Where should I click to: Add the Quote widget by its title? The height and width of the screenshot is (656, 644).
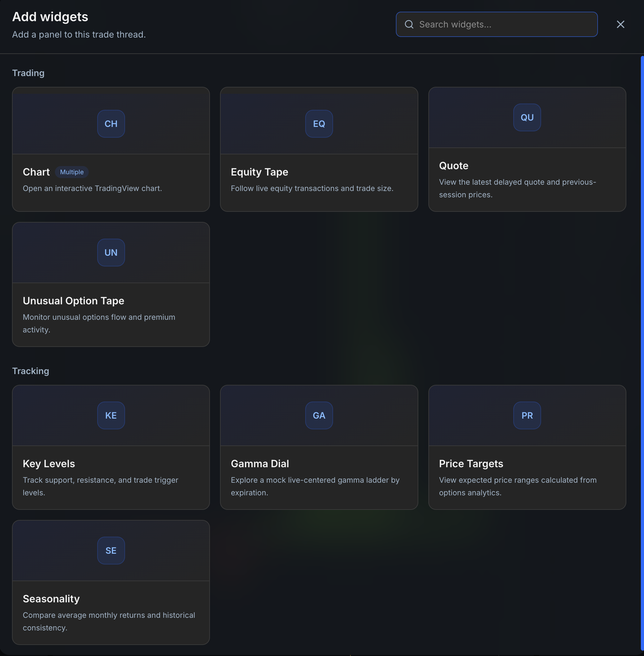coord(454,166)
